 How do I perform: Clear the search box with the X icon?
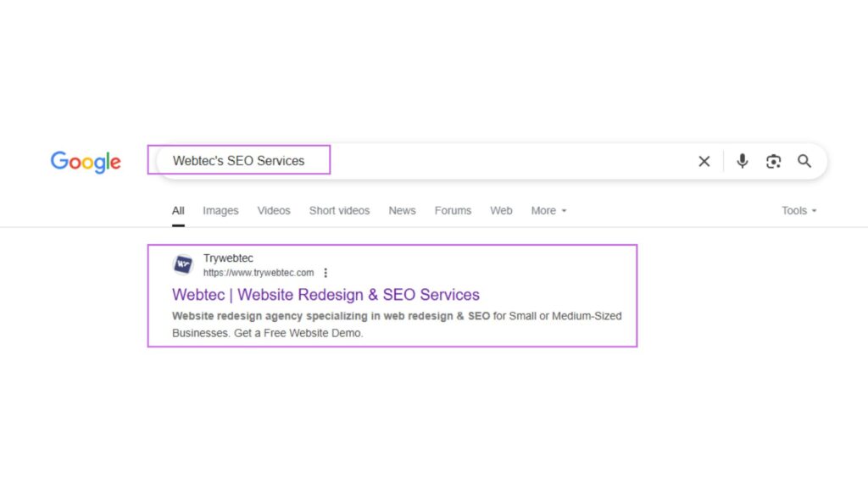pos(704,161)
